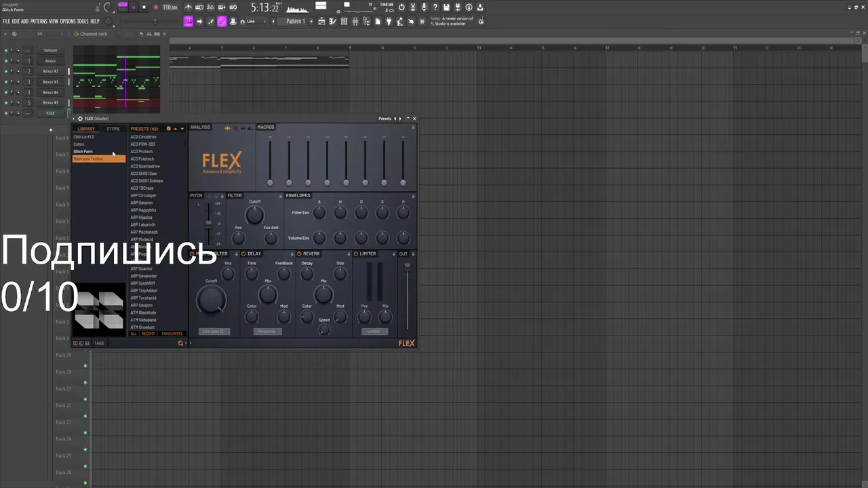Click the help question mark icon
Image resolution: width=868 pixels, height=488 pixels.
pyautogui.click(x=435, y=7)
